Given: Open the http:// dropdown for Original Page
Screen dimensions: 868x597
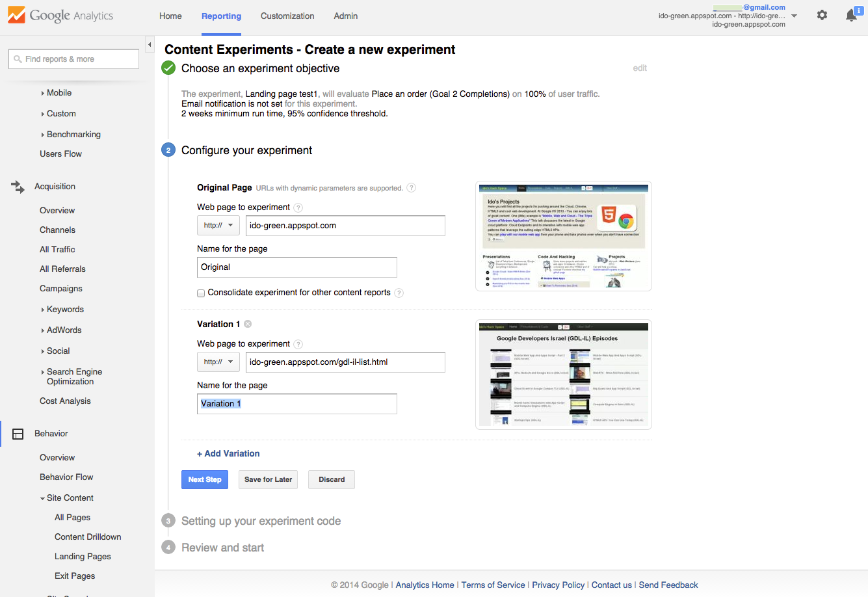Looking at the screenshot, I should [x=218, y=226].
